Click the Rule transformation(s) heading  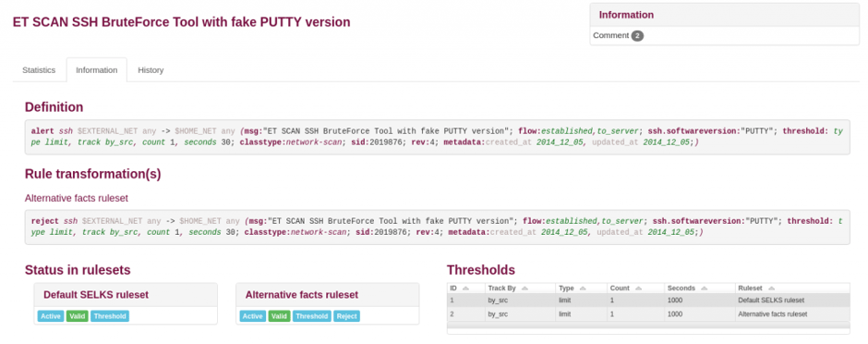click(93, 174)
